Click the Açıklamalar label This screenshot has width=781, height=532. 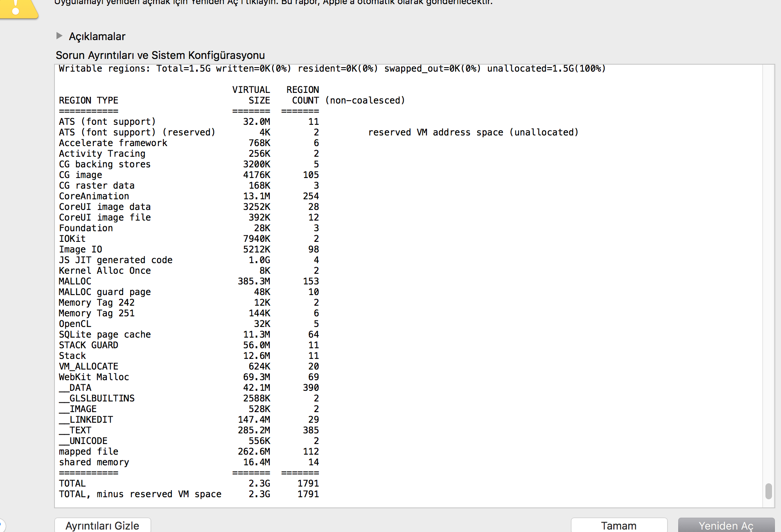(x=97, y=36)
